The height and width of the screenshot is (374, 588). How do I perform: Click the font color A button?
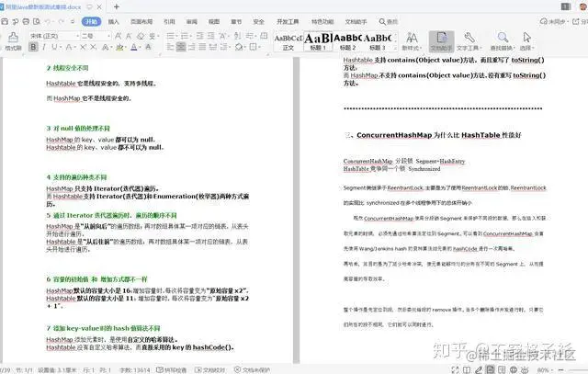(x=134, y=47)
